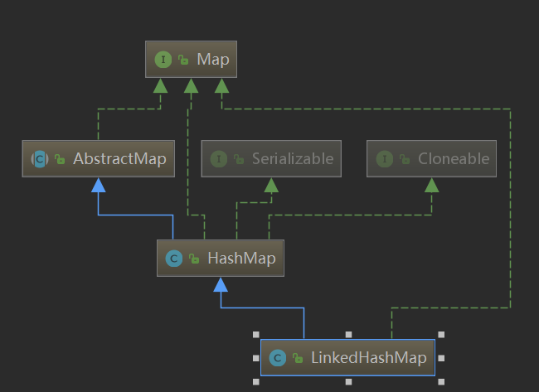Click the lock icon beside Cloneable
Screen dimensions: 539x392
pos(405,159)
